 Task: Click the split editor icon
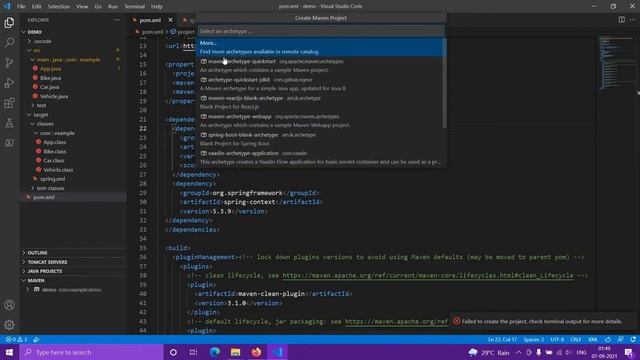click(621, 20)
